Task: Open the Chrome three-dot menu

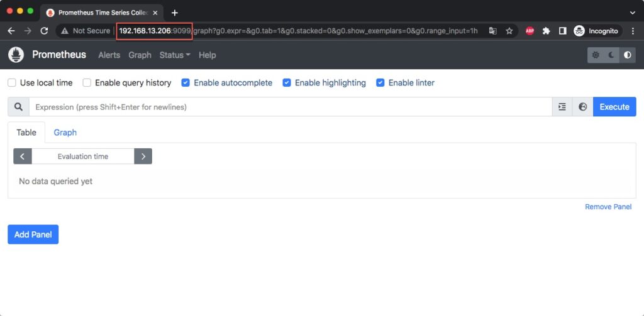Action: (x=633, y=31)
